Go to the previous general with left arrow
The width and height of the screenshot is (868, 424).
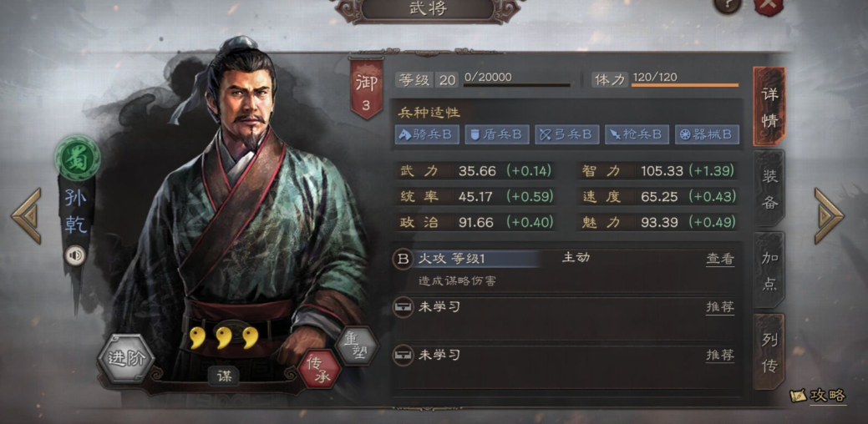[x=26, y=216]
